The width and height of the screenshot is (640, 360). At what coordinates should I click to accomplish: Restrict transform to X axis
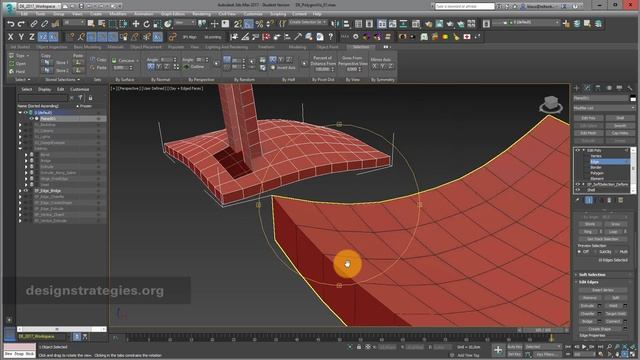tap(11, 37)
